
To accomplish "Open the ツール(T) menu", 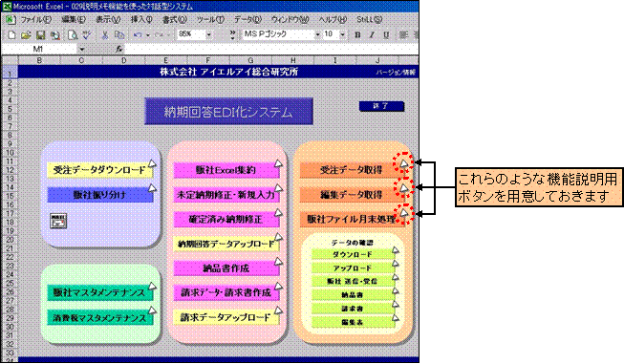I will click(210, 19).
